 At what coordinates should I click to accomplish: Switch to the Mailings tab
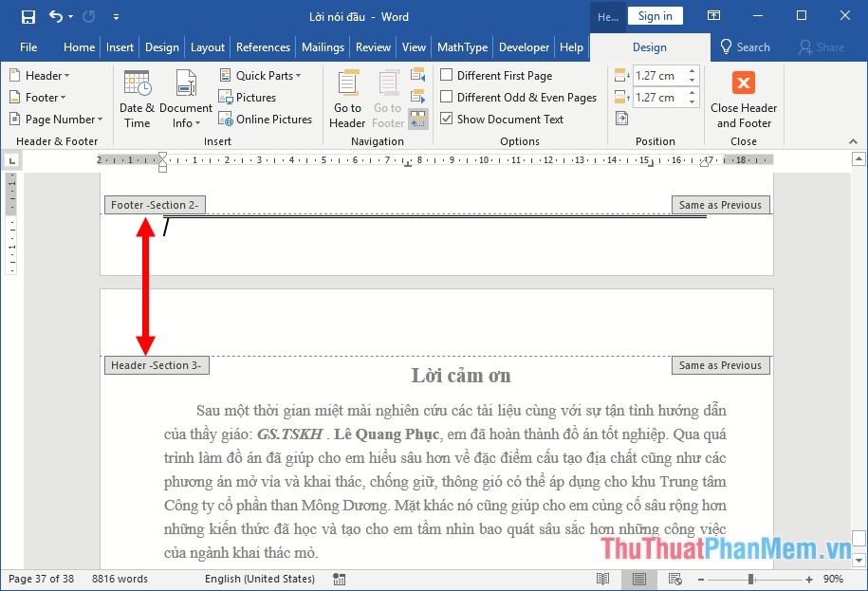318,46
